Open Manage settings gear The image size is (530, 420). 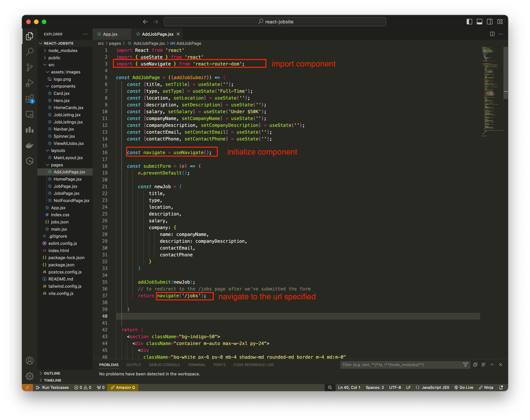click(x=30, y=376)
